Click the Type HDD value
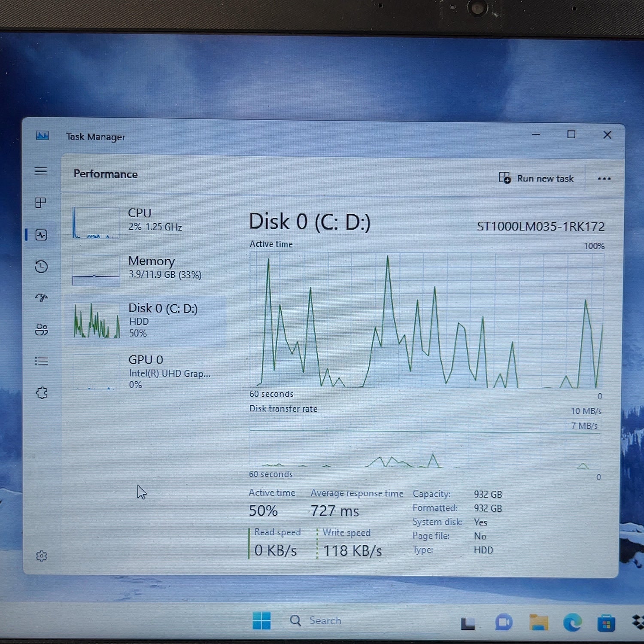Screen dimensions: 644x644 point(483,550)
